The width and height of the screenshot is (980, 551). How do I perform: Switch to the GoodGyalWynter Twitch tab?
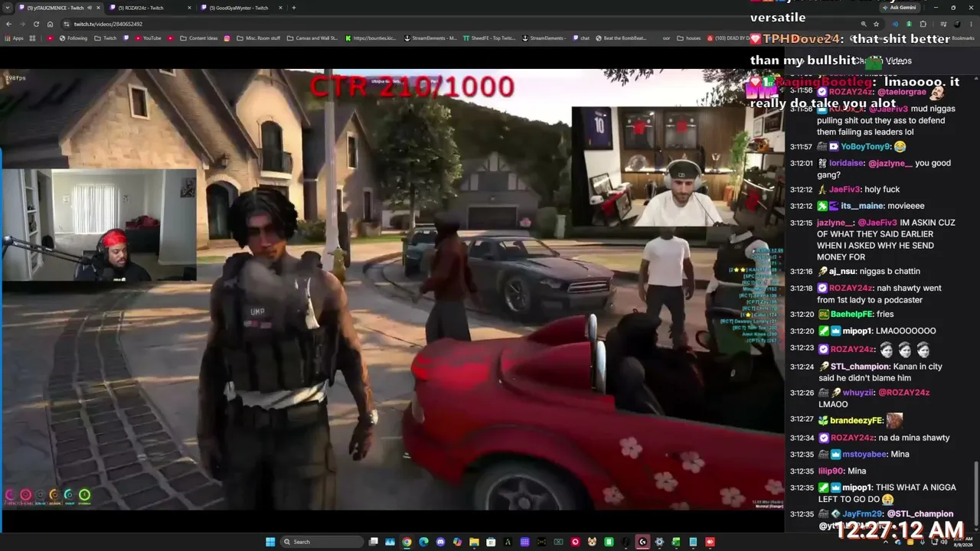click(x=243, y=8)
